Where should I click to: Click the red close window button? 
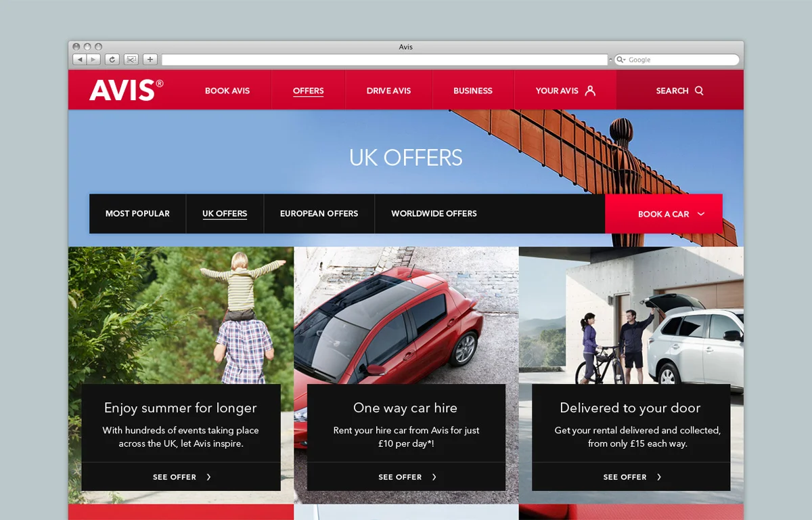tap(76, 47)
